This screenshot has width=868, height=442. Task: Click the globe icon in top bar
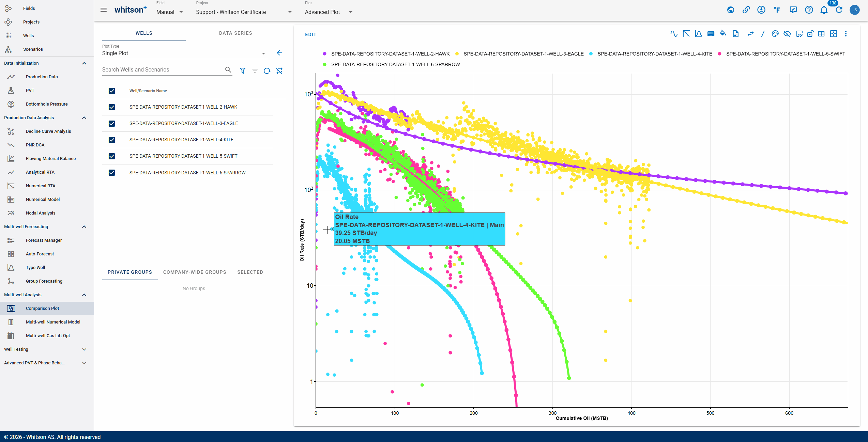(x=731, y=10)
